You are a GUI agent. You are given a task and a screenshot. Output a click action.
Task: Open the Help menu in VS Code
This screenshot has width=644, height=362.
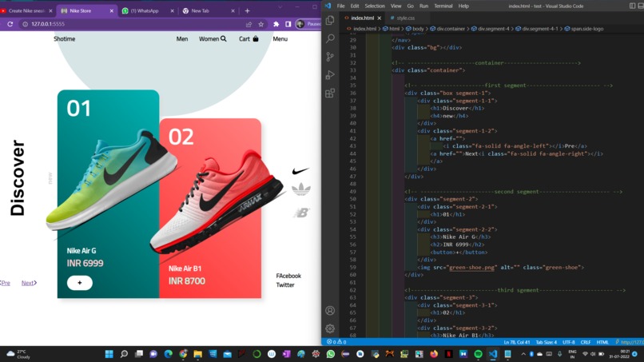pyautogui.click(x=463, y=6)
